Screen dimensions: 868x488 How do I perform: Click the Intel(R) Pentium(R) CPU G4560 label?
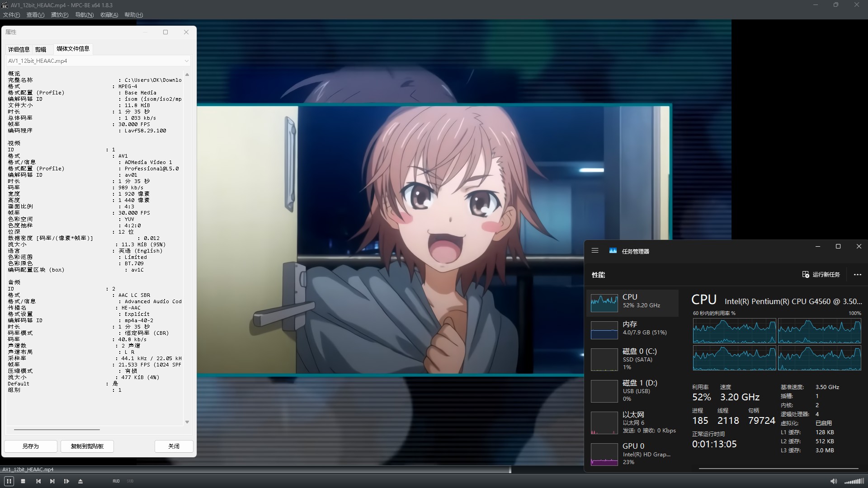click(x=793, y=301)
